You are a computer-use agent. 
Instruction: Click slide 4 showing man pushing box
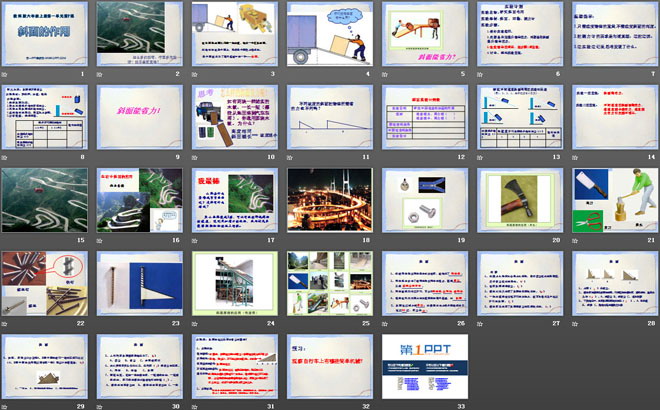tap(330, 35)
